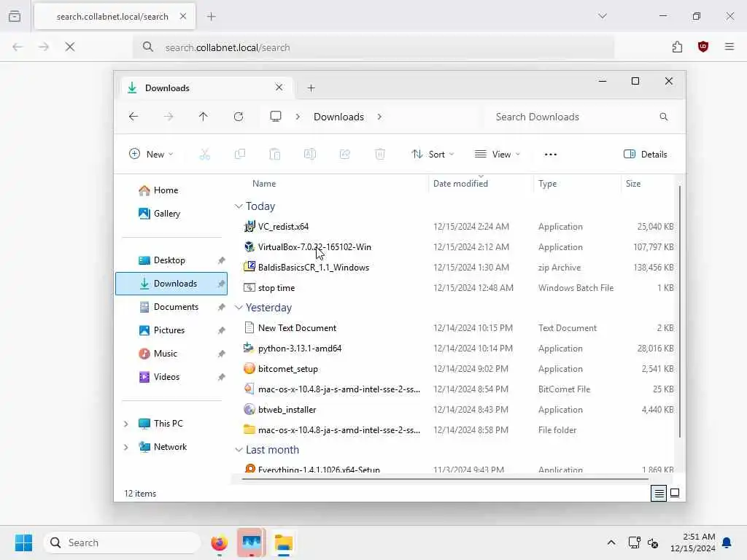Viewport: 747px width, 560px height.
Task: Toggle the Details pane
Action: (645, 155)
